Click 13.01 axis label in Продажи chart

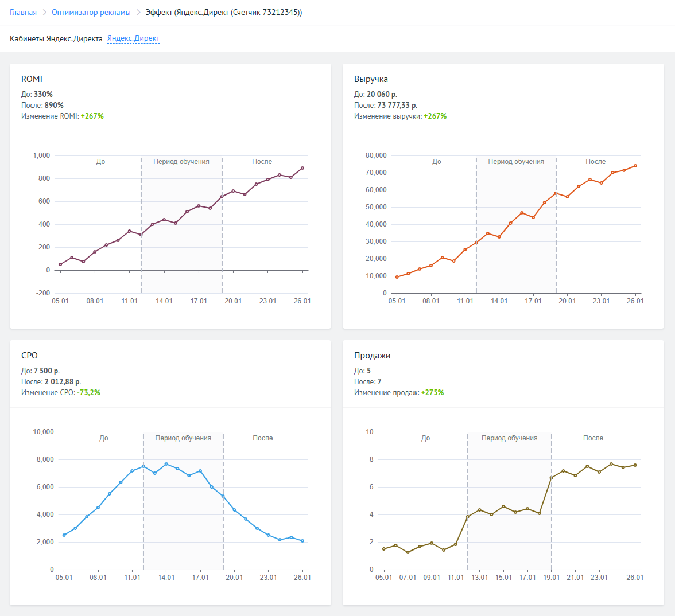click(480, 577)
